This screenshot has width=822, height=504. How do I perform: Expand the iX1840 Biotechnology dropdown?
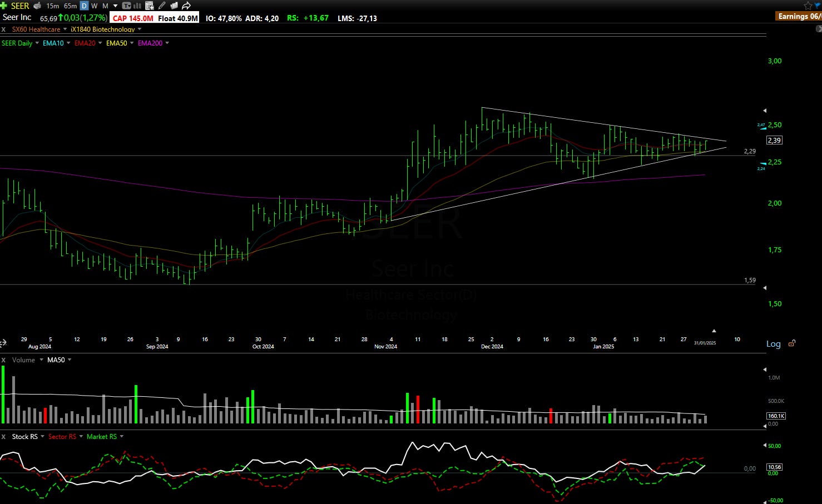coord(140,29)
